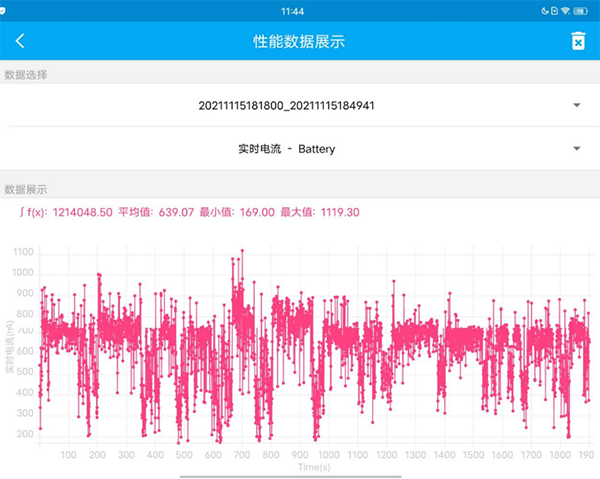Tap the moon do-not-disturb icon
Viewport: 600px width, 479px height.
[x=545, y=10]
